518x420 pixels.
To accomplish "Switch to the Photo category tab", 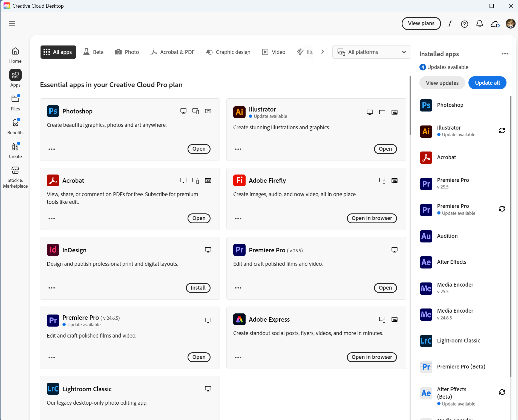I will [x=127, y=52].
